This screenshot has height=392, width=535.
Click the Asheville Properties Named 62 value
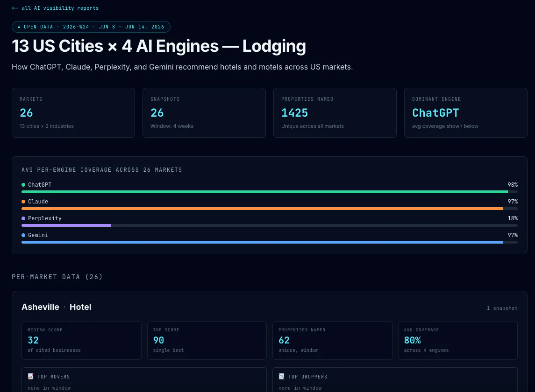click(284, 340)
